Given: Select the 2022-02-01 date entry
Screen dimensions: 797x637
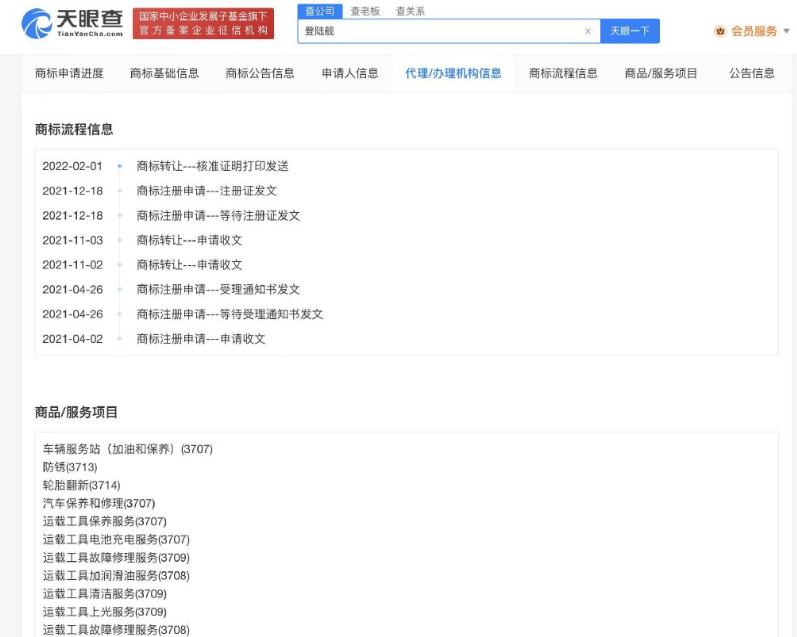Looking at the screenshot, I should coord(72,166).
